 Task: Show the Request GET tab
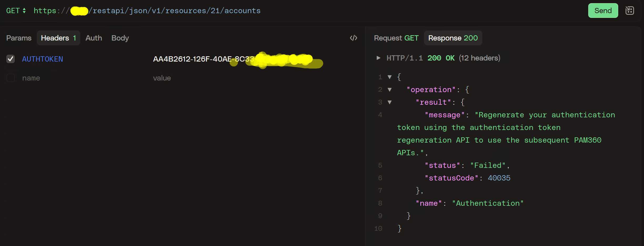(396, 38)
